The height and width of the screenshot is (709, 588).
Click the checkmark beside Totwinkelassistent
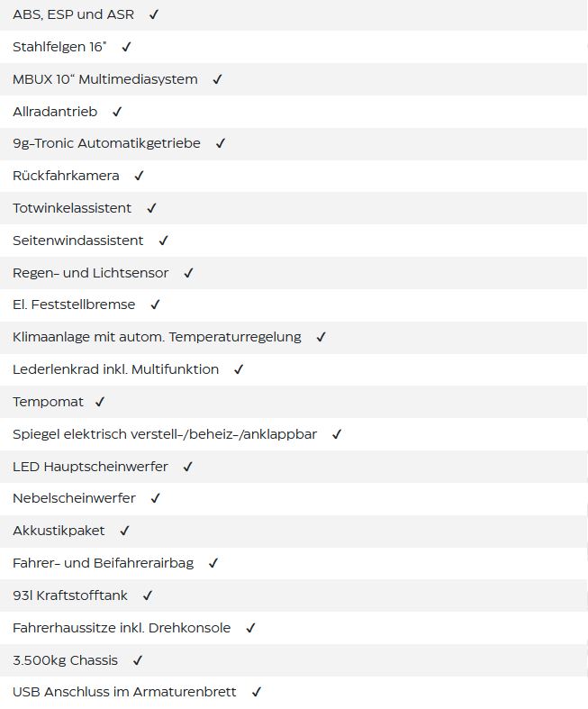[151, 208]
